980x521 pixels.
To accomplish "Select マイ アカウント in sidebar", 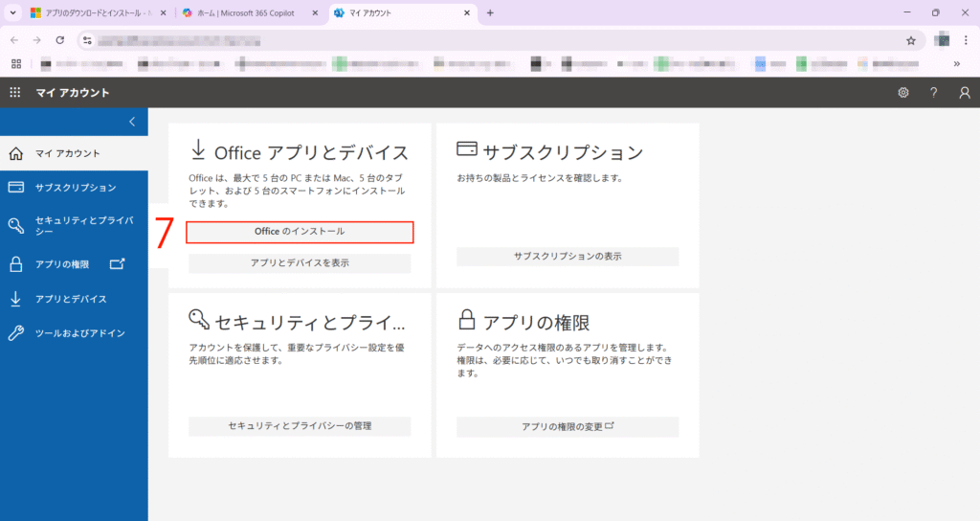I will 74,153.
